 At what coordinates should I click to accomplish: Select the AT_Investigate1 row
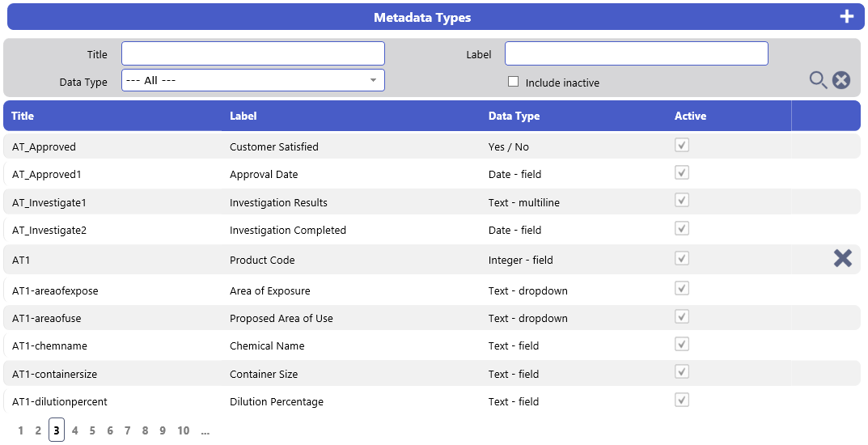coord(432,202)
